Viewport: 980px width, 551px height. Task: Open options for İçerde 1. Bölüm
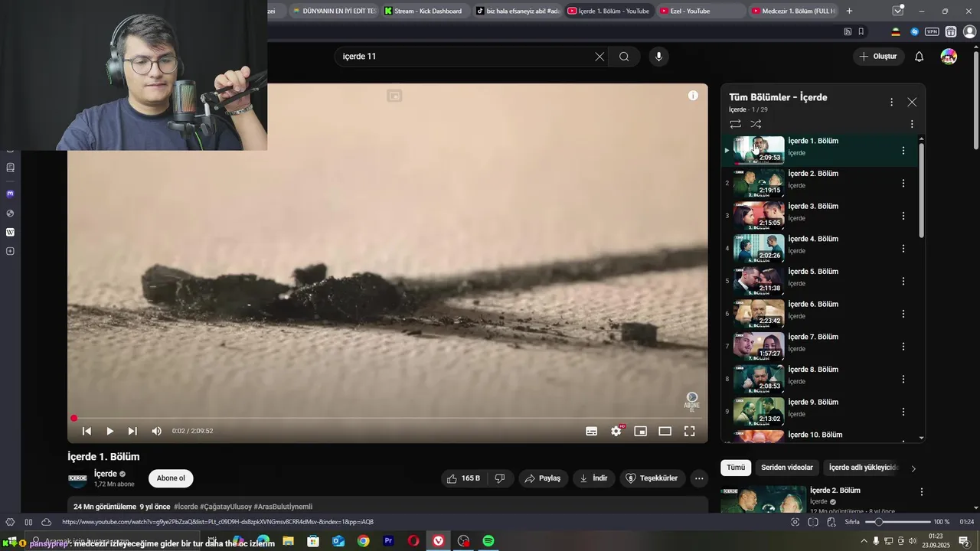pyautogui.click(x=903, y=151)
